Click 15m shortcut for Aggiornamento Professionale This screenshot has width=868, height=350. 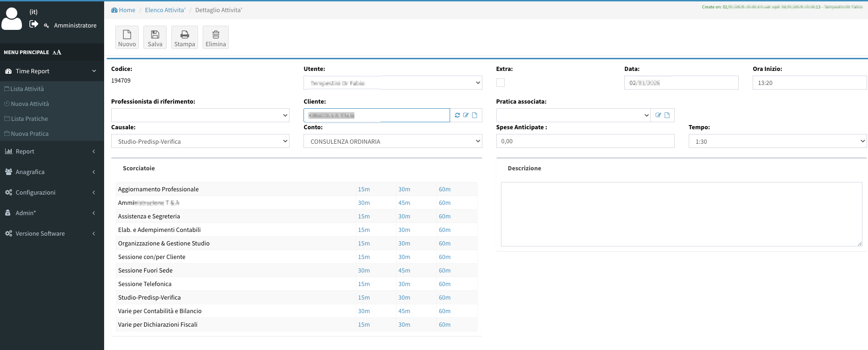pyautogui.click(x=364, y=189)
